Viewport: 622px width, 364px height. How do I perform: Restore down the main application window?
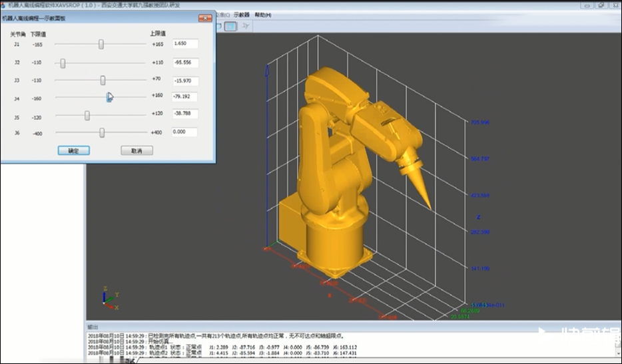click(600, 4)
